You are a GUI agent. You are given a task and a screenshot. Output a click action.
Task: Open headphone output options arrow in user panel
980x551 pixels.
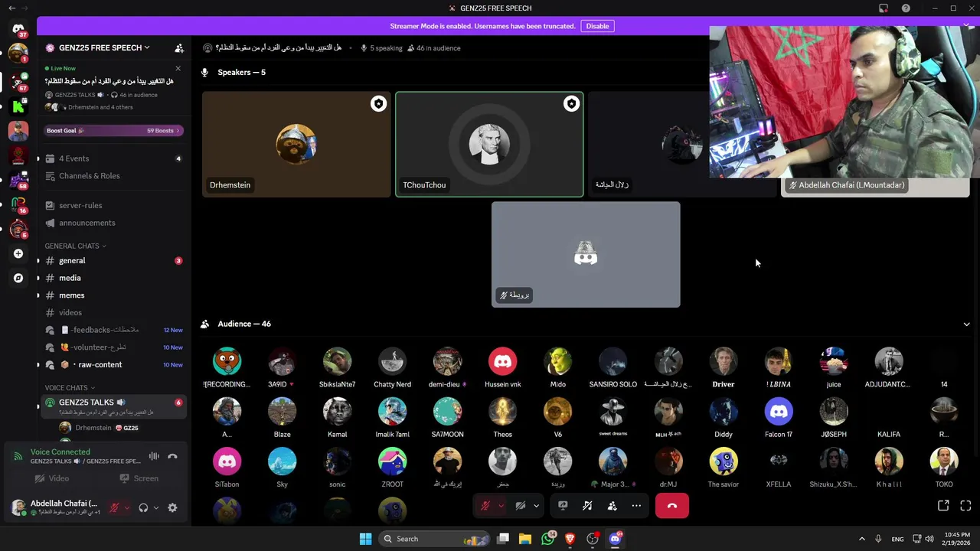coord(155,507)
